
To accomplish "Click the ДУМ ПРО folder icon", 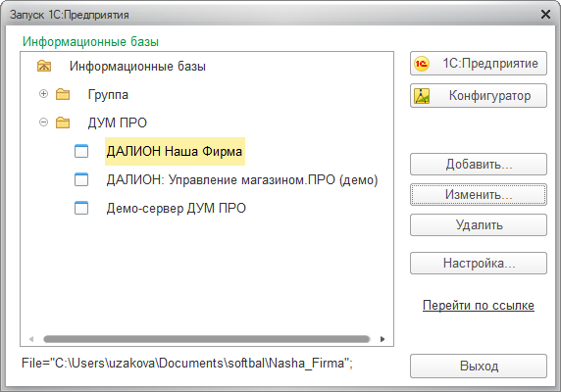I will click(63, 122).
